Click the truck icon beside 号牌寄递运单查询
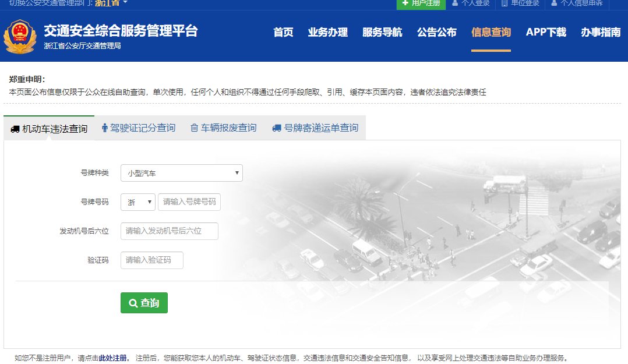The width and height of the screenshot is (628, 364). point(277,128)
